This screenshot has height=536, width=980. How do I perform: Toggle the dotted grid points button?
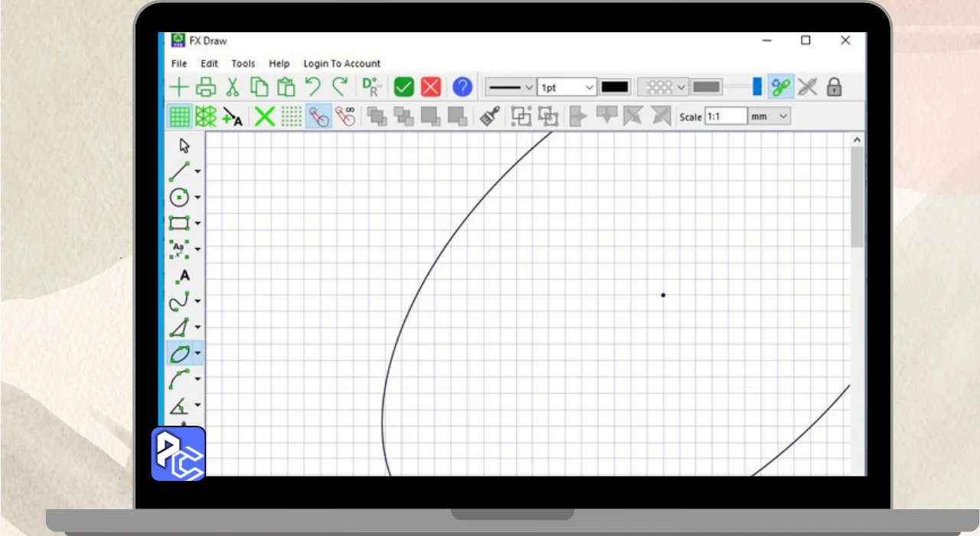[x=292, y=116]
